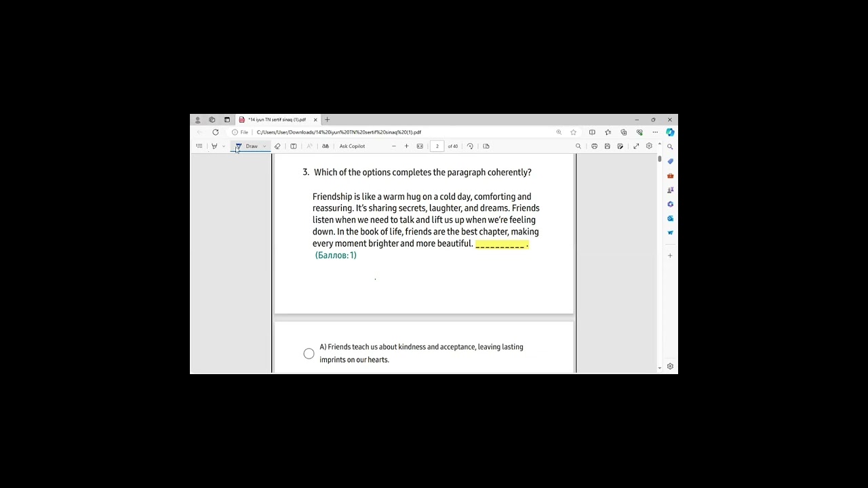
Task: Select the '14 iyun TN sertif sinaq (1).pdf' tab
Action: (x=277, y=120)
